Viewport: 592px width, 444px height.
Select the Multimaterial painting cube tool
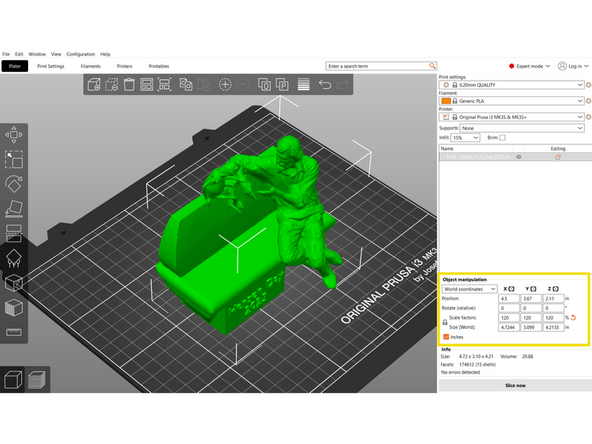pyautogui.click(x=14, y=308)
